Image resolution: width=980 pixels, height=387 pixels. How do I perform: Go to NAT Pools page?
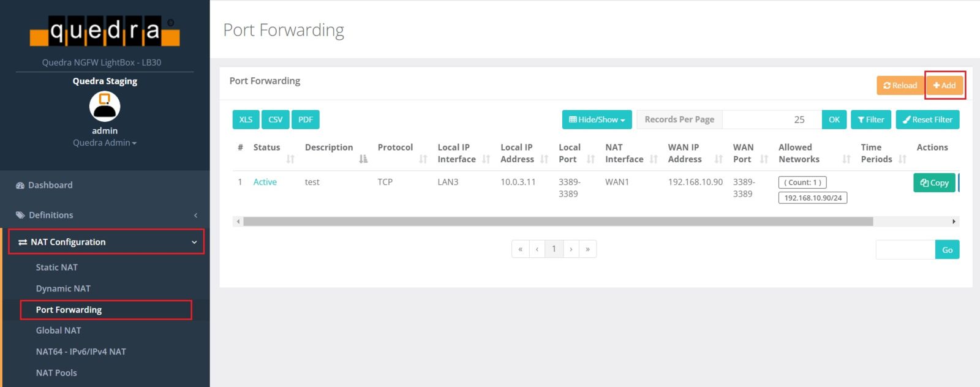[56, 373]
